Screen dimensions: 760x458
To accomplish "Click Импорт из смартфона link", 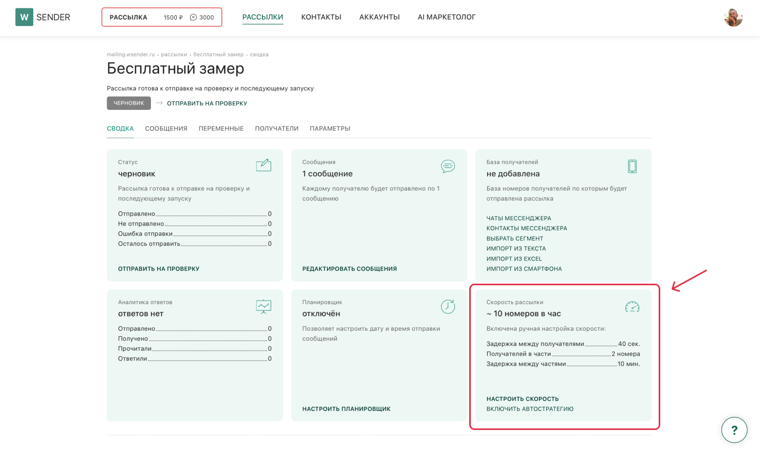I will 524,269.
